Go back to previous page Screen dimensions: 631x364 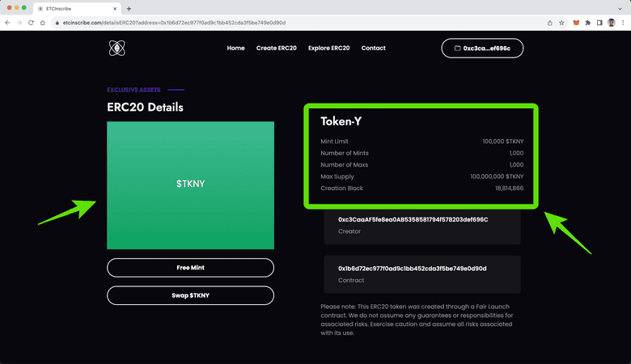pyautogui.click(x=7, y=23)
